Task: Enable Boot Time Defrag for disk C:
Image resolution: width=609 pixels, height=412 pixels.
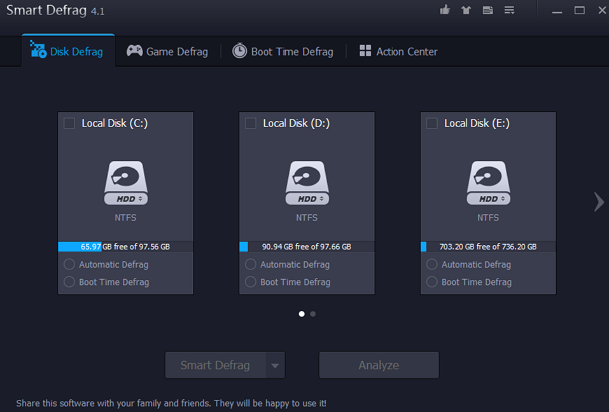Action: (x=69, y=282)
